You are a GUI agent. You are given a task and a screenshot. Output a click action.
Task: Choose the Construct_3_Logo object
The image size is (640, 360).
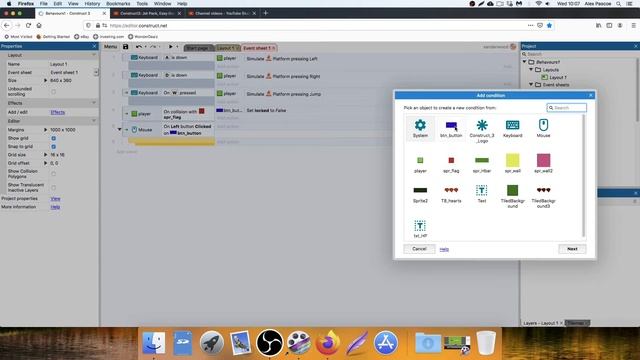[482, 131]
